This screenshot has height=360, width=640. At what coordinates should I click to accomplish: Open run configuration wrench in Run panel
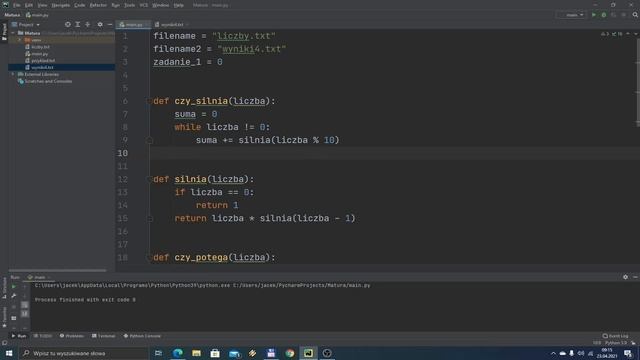(14, 296)
